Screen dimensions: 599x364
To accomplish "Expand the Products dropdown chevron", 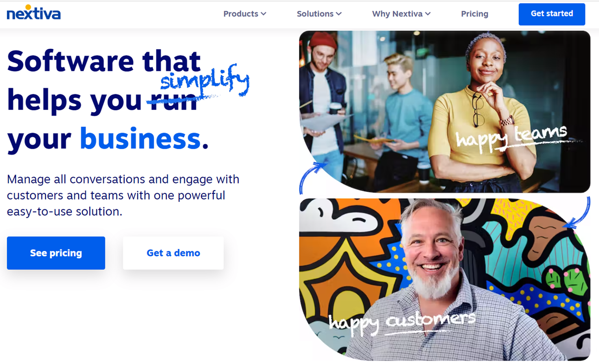I will click(x=264, y=14).
